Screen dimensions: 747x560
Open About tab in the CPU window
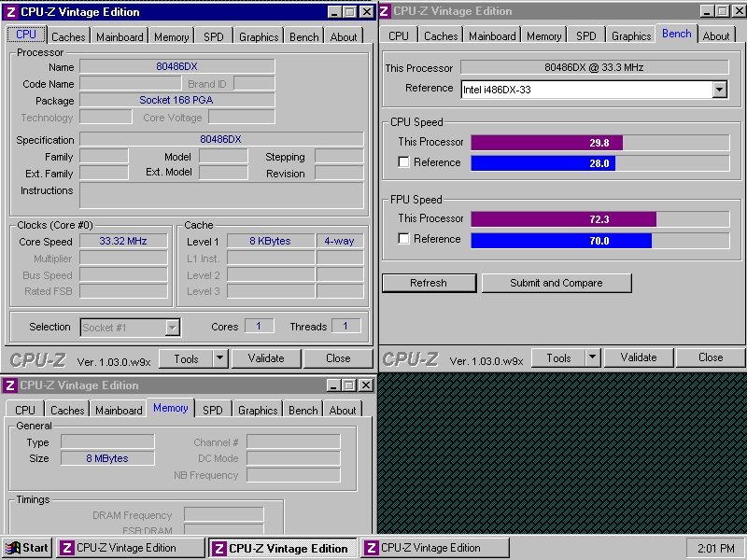344,36
